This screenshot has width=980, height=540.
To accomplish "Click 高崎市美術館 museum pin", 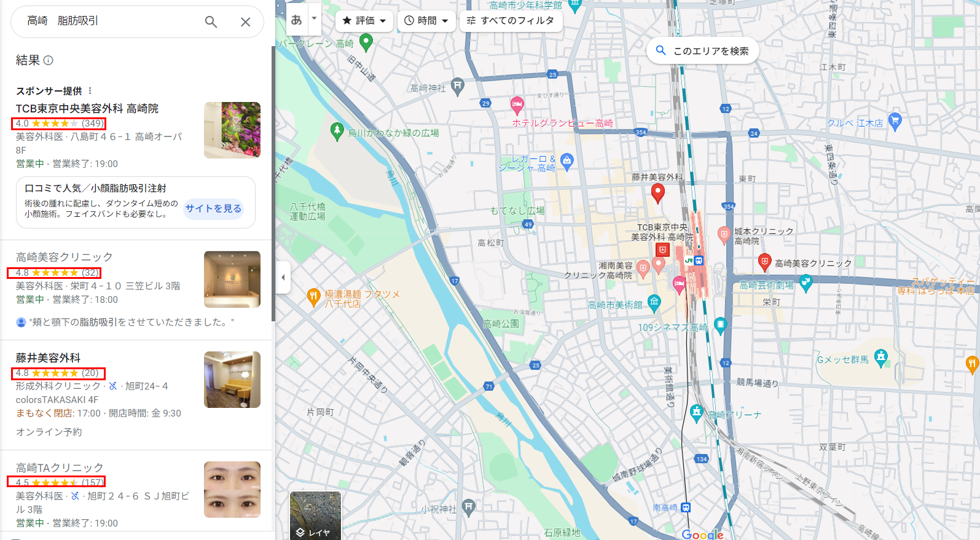I will [654, 302].
